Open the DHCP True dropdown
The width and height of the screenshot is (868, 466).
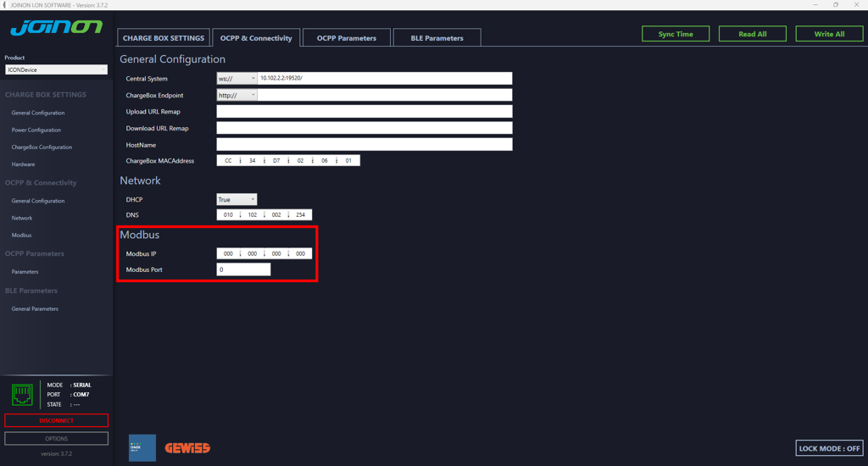(x=236, y=200)
